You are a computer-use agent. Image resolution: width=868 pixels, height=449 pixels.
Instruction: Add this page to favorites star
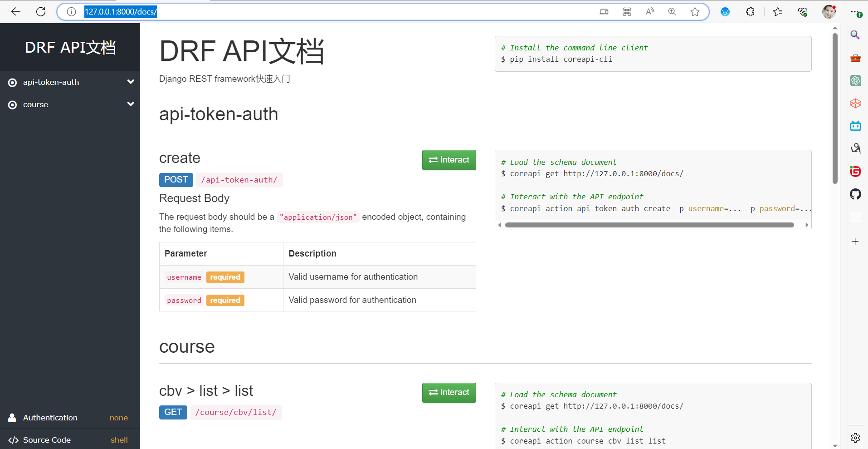click(695, 12)
